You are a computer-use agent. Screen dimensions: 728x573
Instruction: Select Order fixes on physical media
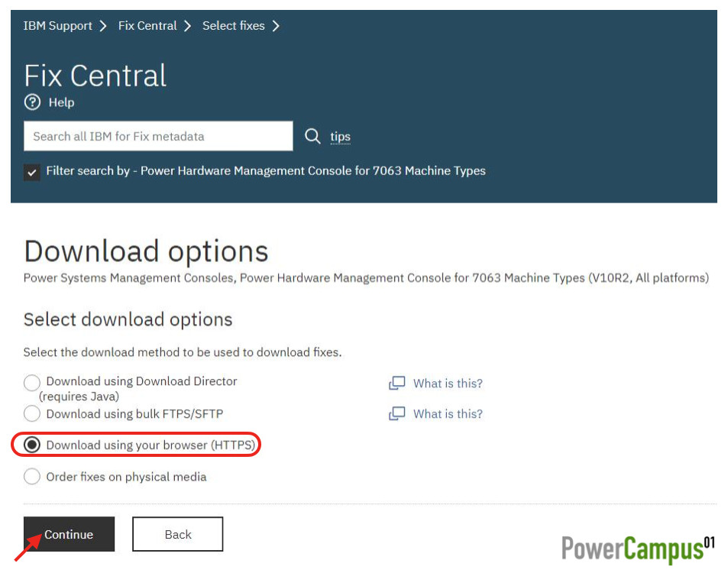[x=32, y=477]
